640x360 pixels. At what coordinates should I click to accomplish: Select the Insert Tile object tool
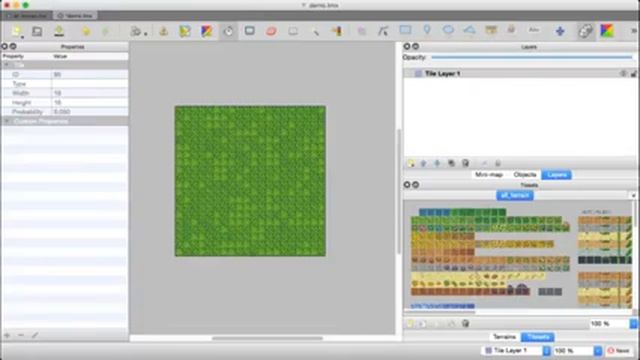click(491, 30)
